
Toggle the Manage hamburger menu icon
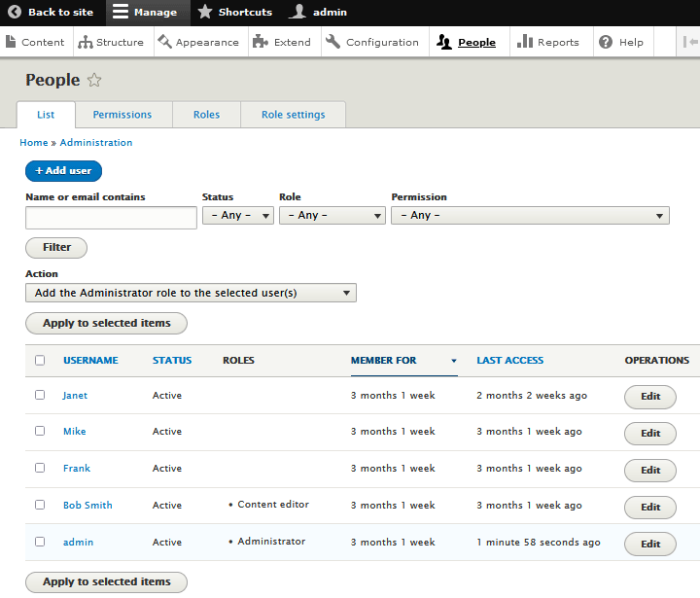click(121, 13)
